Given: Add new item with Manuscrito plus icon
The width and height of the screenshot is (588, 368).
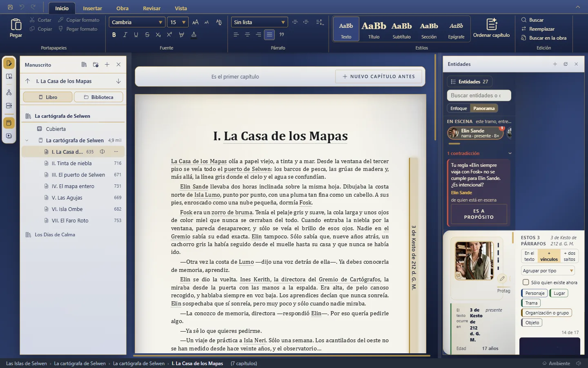Looking at the screenshot, I should [107, 65].
